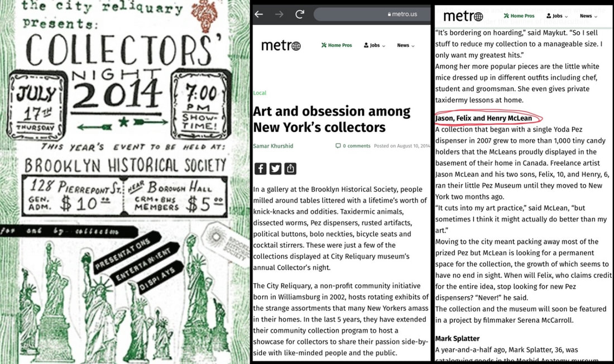Click the browser back arrow
The width and height of the screenshot is (614, 364).
[x=259, y=14]
